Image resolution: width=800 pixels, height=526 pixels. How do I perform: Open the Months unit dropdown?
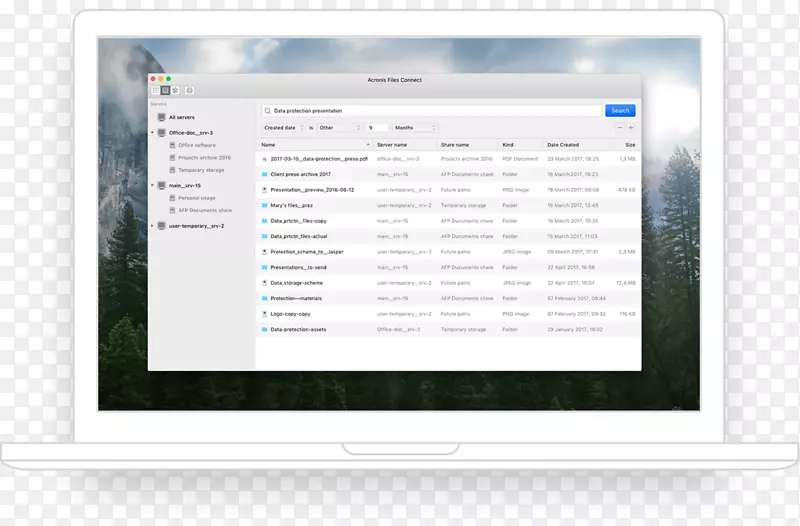(414, 128)
